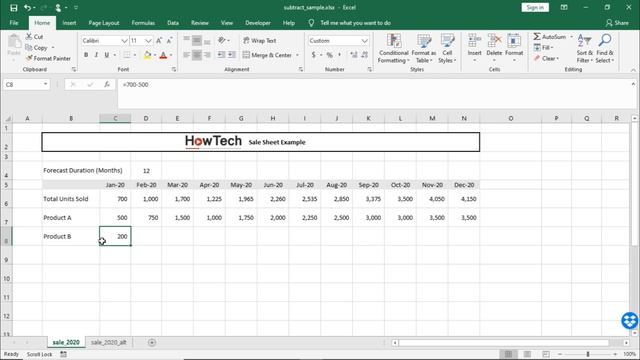
Task: Switch to the Data tab
Action: pos(173,23)
